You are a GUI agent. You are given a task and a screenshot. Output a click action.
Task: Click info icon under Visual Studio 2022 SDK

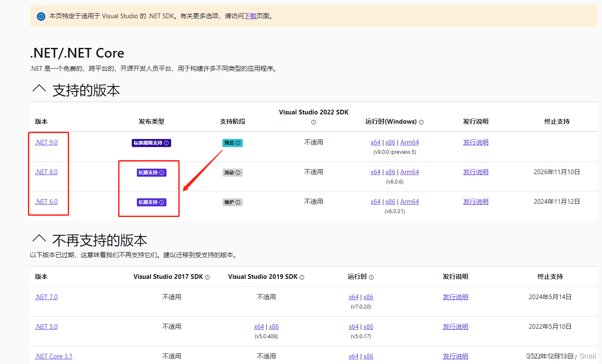313,122
